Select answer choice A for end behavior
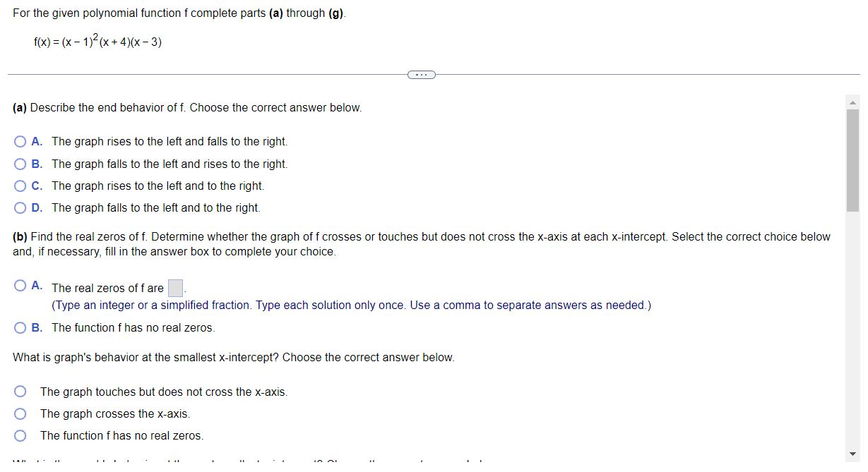The width and height of the screenshot is (868, 472). pyautogui.click(x=20, y=141)
